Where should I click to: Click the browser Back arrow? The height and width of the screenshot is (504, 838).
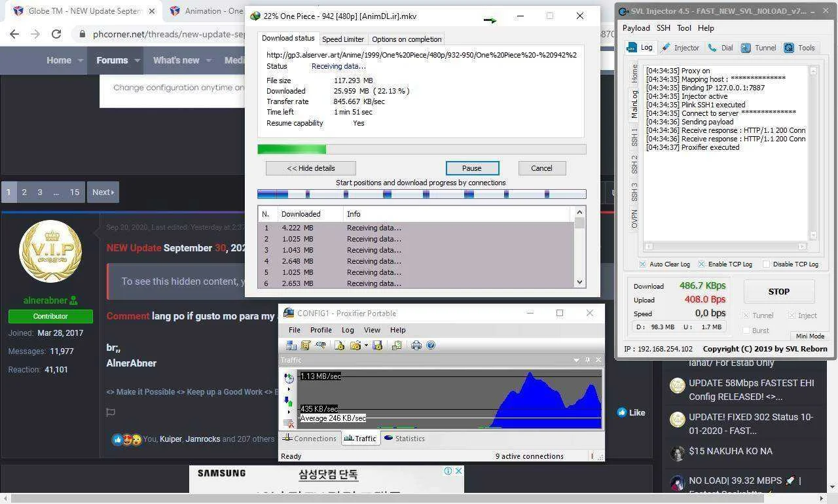pyautogui.click(x=14, y=34)
